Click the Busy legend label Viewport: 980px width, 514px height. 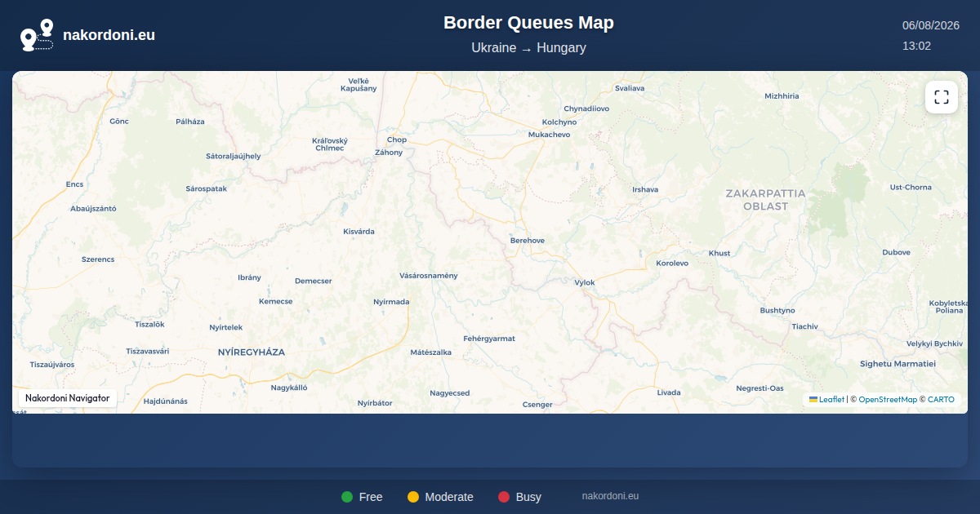(528, 497)
